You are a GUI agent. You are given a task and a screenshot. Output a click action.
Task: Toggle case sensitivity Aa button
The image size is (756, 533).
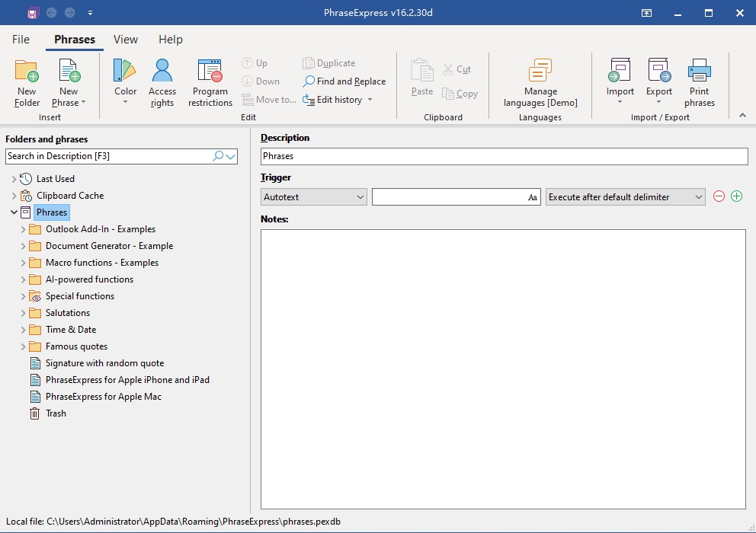tap(533, 197)
